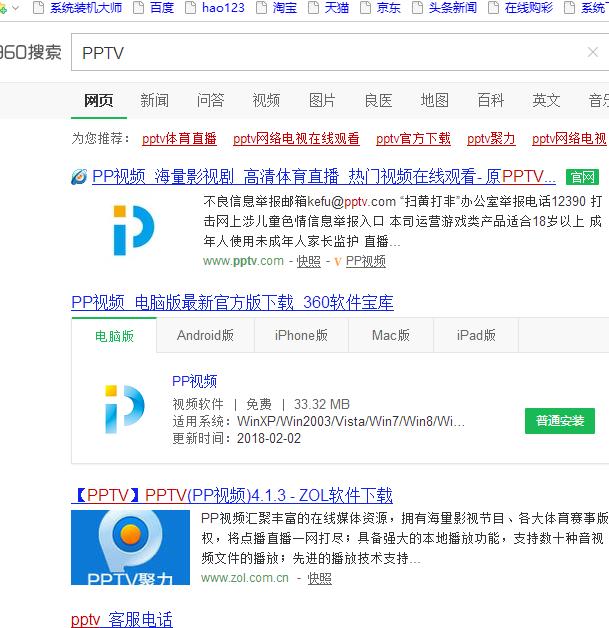The width and height of the screenshot is (609, 628).
Task: Open the PP视频 official site result title
Action: 324,177
